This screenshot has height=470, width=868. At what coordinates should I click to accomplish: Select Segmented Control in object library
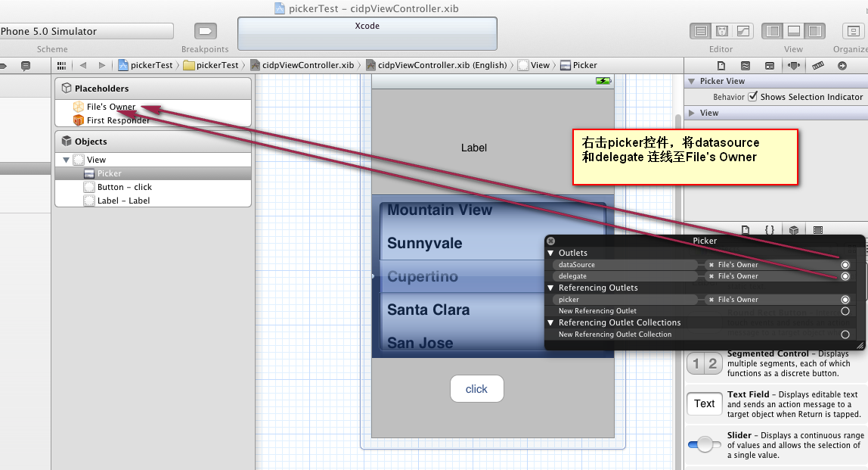[776, 363]
